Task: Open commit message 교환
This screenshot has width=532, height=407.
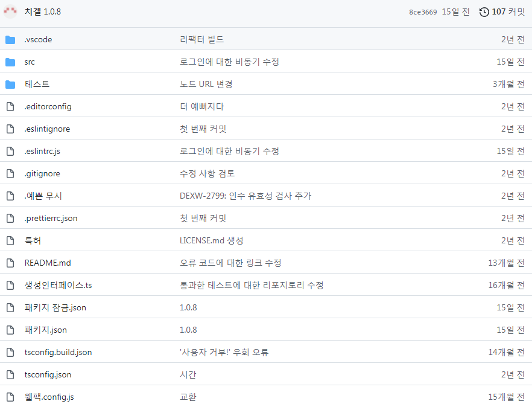Action: click(188, 397)
